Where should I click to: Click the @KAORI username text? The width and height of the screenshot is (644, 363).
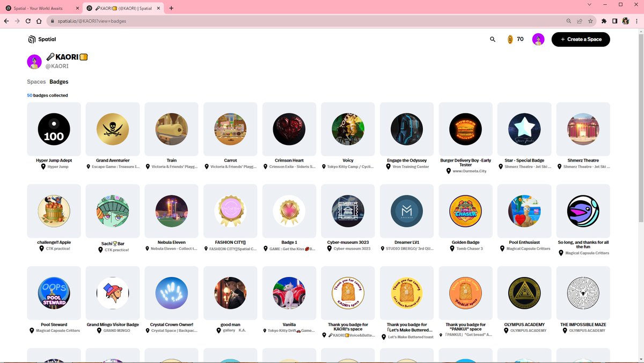click(56, 66)
